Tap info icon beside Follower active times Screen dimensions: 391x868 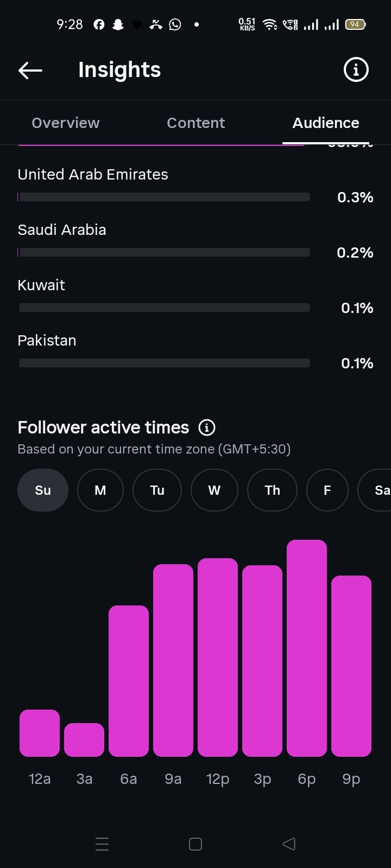[x=207, y=427]
